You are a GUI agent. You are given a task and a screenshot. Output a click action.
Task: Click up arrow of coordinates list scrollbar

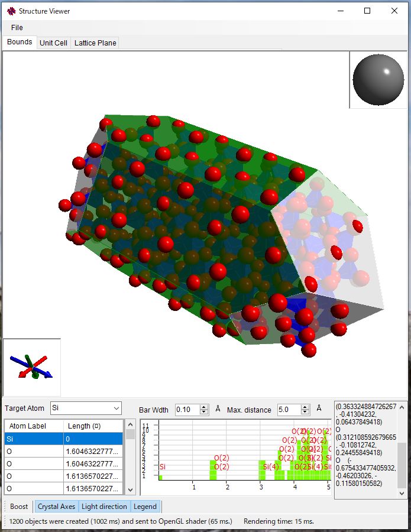402,407
